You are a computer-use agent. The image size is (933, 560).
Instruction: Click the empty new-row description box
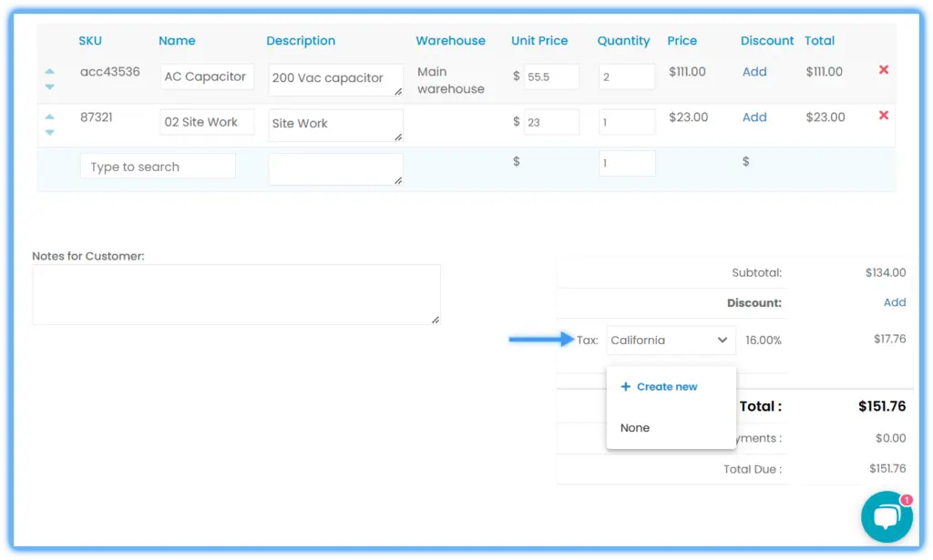click(x=335, y=168)
